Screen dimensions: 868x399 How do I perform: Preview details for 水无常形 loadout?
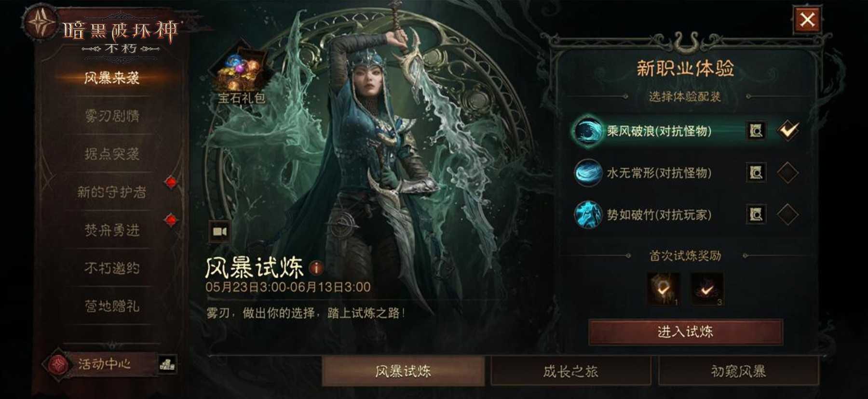(x=756, y=173)
